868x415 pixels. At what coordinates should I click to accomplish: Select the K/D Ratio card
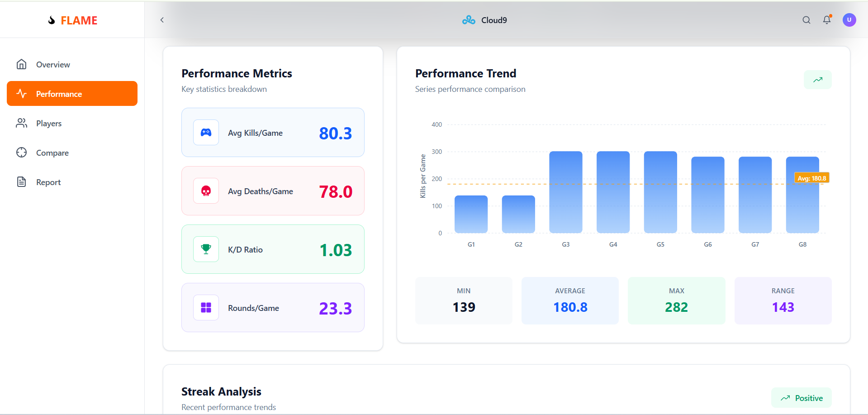273,249
